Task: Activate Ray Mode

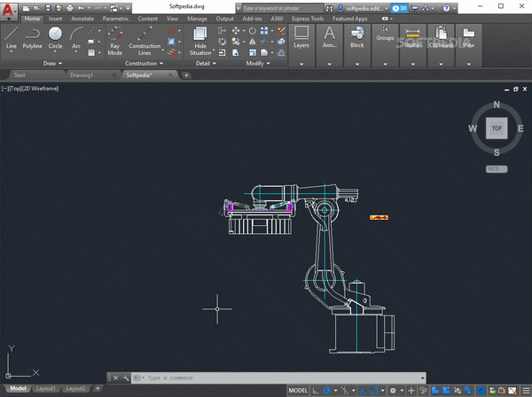Action: 115,41
